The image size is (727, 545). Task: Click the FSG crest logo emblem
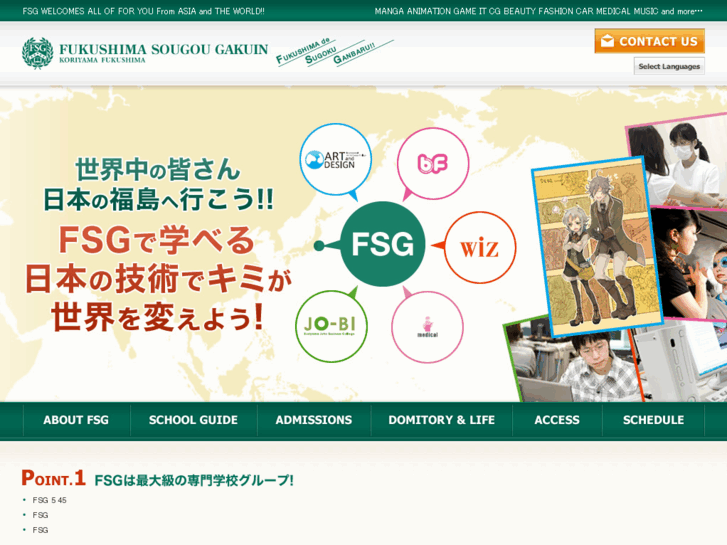pos(38,53)
